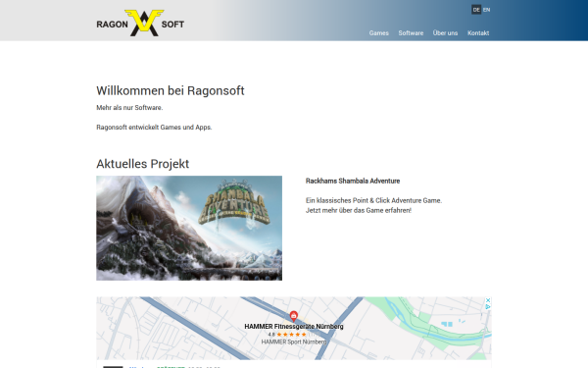
Task: Click the "Willkommen bei Ragonsoft" heading
Action: (171, 90)
